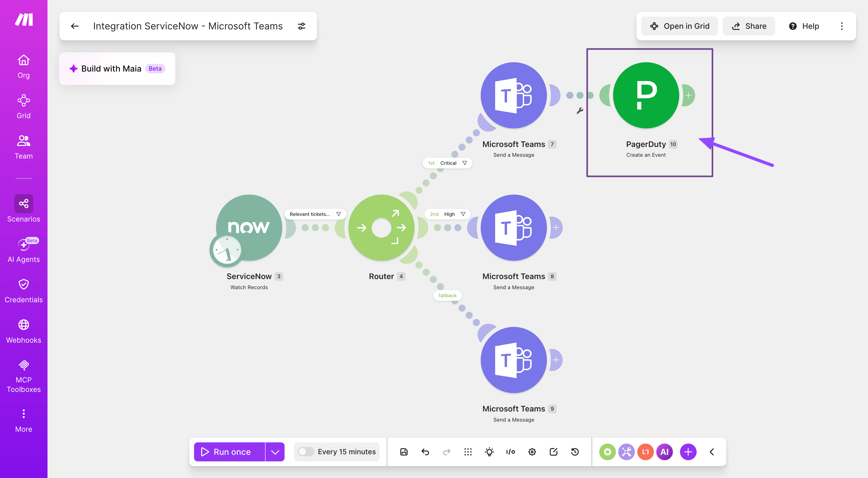Open the notes icon in the toolbar
The height and width of the screenshot is (478, 868).
[x=554, y=452]
